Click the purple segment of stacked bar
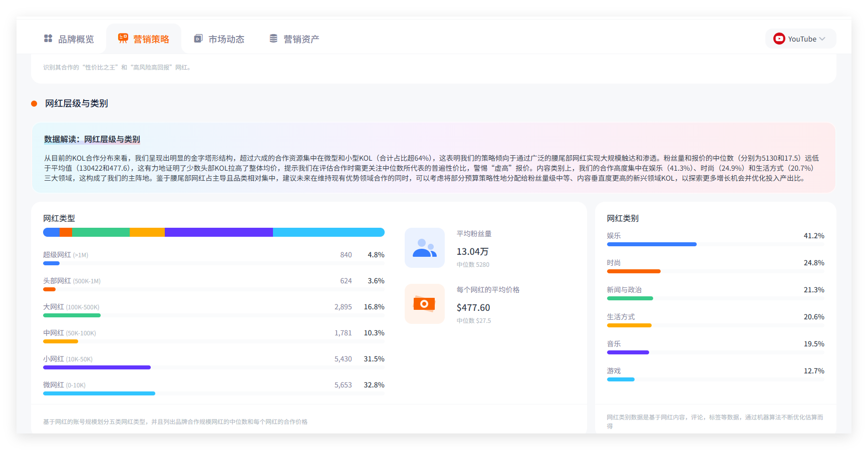 (x=218, y=232)
